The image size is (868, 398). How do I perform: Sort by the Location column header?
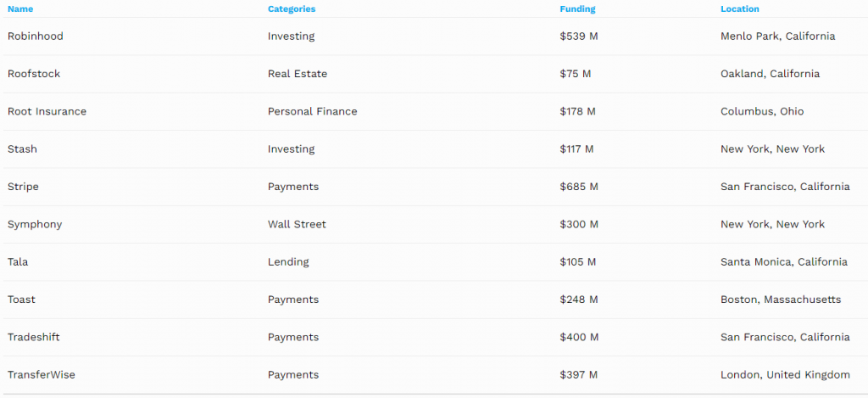[x=739, y=9]
